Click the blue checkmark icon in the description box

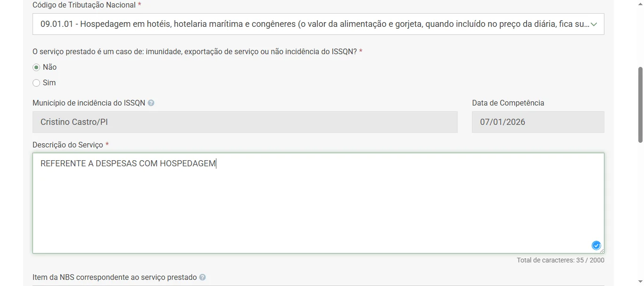(x=596, y=245)
